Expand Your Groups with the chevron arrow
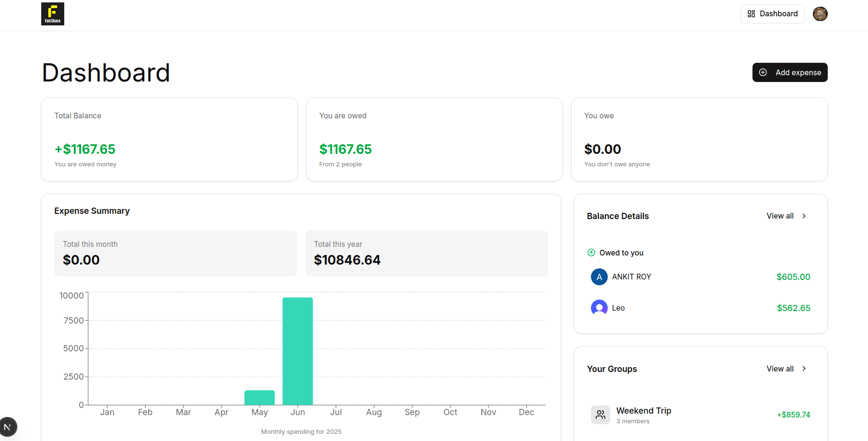 (804, 369)
